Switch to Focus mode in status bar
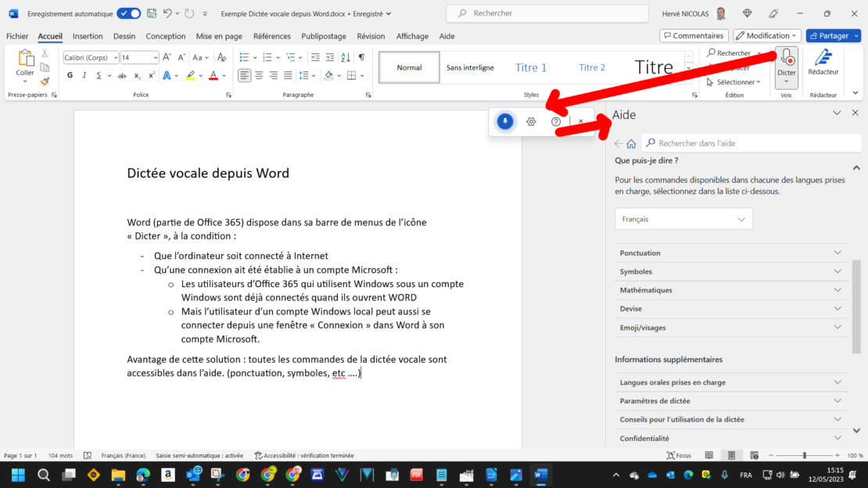Image resolution: width=868 pixels, height=488 pixels. pyautogui.click(x=680, y=455)
